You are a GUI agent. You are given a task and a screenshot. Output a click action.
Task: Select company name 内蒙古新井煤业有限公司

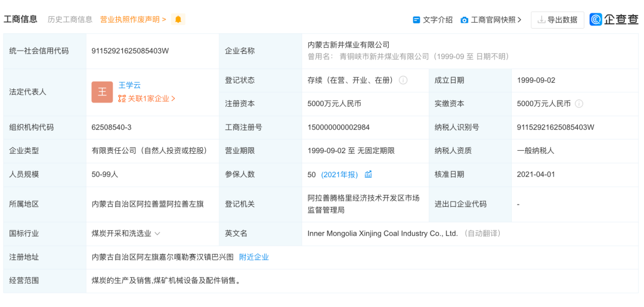[348, 45]
